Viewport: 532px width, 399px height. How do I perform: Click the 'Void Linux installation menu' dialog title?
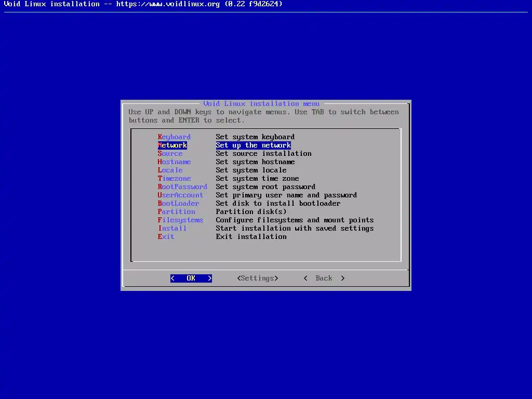pyautogui.click(x=261, y=103)
